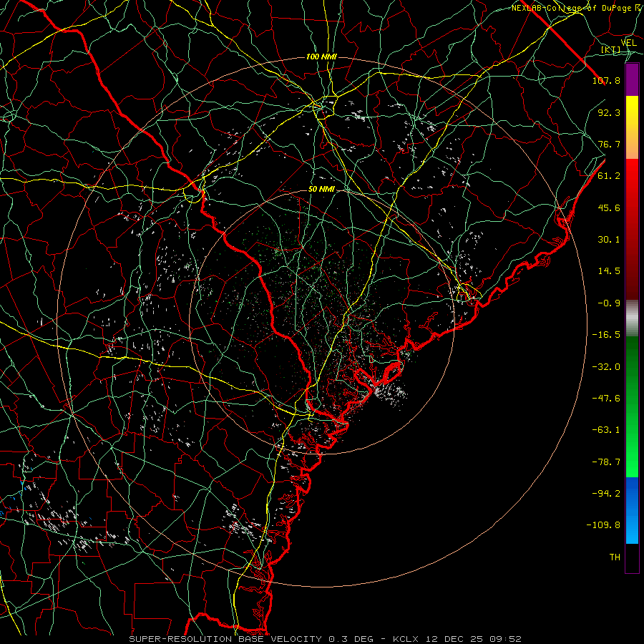Click the -0.9 velocity scale value
Image resolution: width=644 pixels, height=644 pixels.
[x=609, y=303]
